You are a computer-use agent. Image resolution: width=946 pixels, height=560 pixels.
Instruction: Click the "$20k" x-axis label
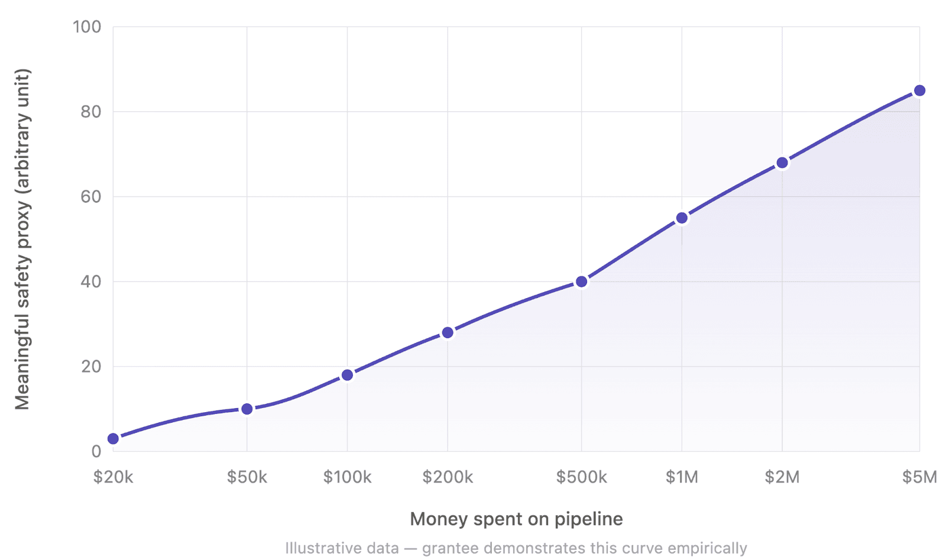[113, 477]
